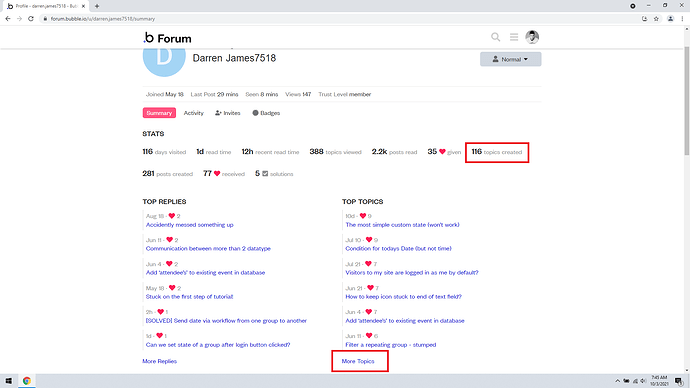Open the hamburger menu icon
Screen dimensions: 690x388
pyautogui.click(x=514, y=37)
